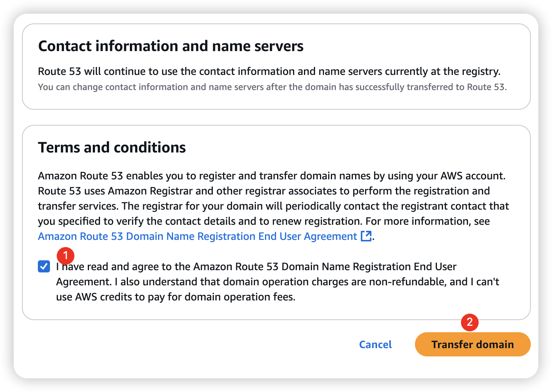Image resolution: width=552 pixels, height=392 pixels.
Task: Uncheck the End User Agreement checkbox
Action: (44, 267)
